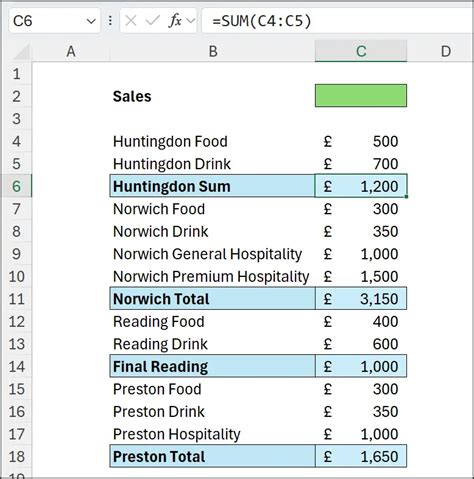This screenshot has height=479, width=474.
Task: Open the Name Box dropdown arrow
Action: point(91,21)
